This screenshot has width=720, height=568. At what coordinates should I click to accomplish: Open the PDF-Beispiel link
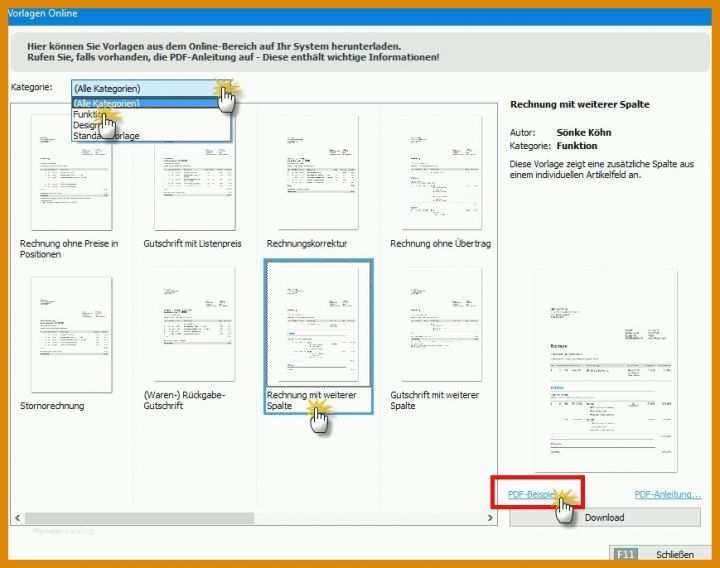(x=533, y=495)
